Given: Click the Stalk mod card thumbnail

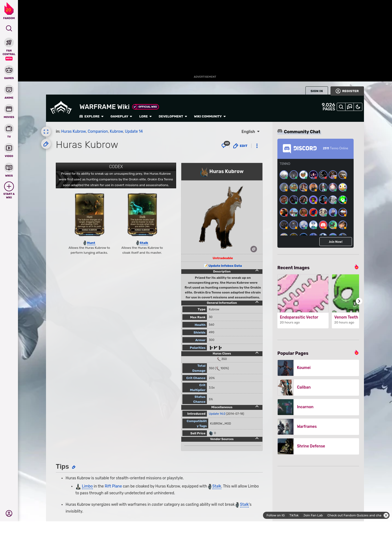Looking at the screenshot, I should point(142,215).
